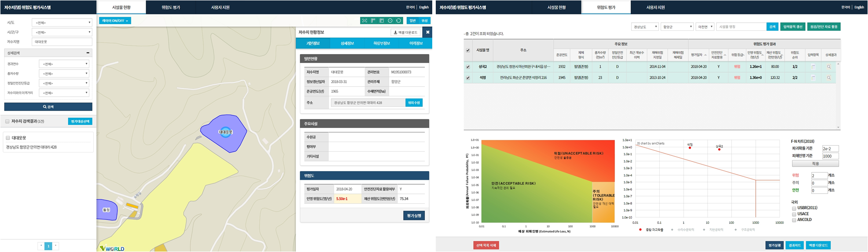The height and width of the screenshot is (252, 868).
Task: Click the 선택 목록 삭제 button
Action: coord(486,245)
